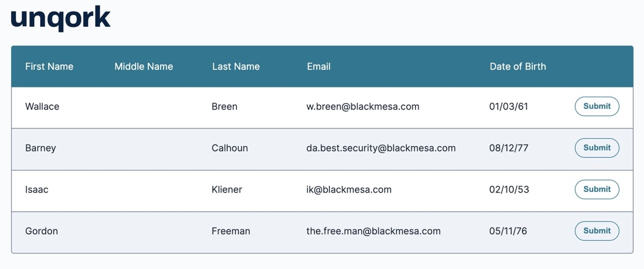Viewport: 644px width, 269px height.
Task: Select the 02/10/53 birth date cell
Action: pos(509,190)
